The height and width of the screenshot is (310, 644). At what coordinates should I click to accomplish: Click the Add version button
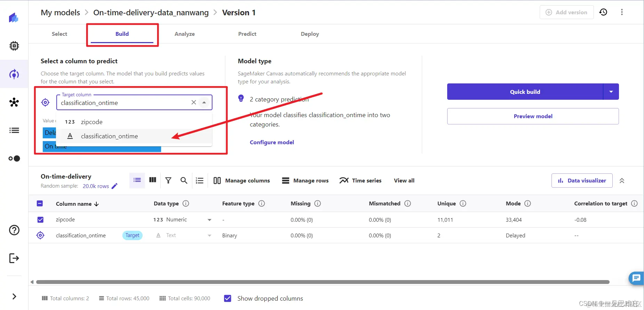click(x=566, y=12)
